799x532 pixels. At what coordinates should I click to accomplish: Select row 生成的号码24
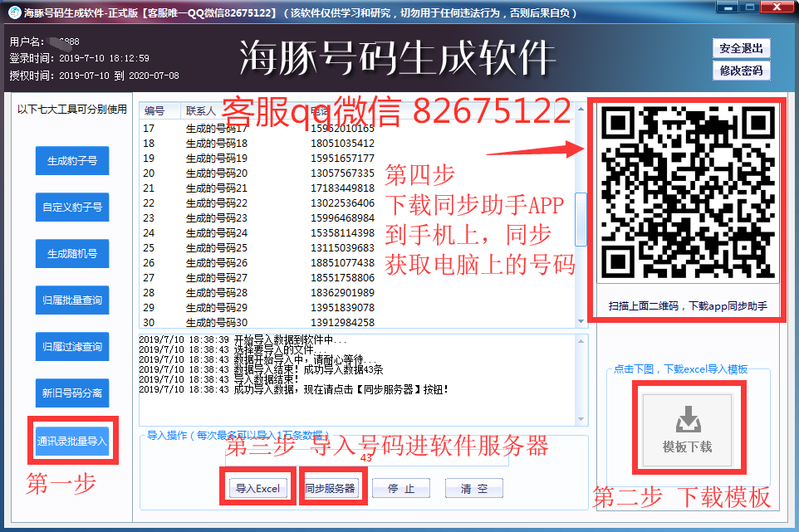tap(356, 232)
